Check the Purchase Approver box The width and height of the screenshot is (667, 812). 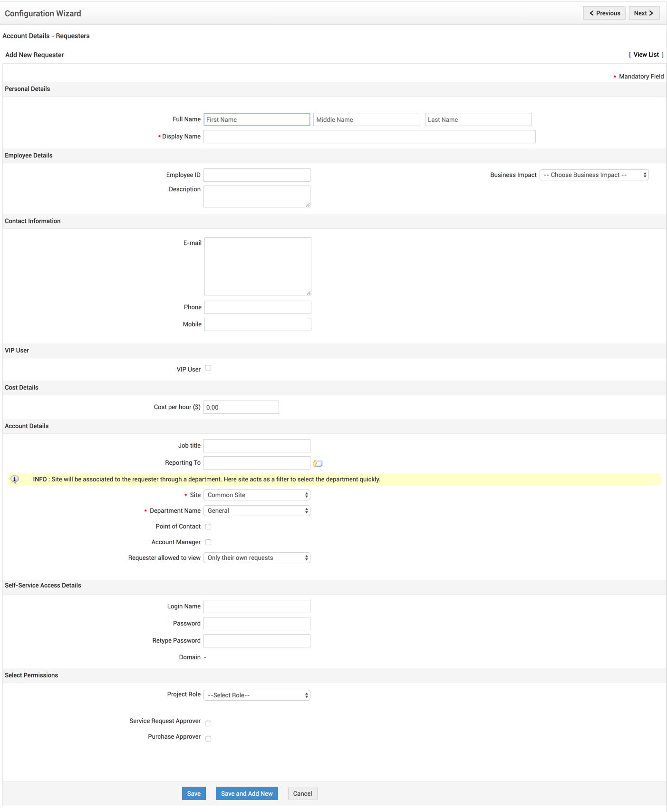click(208, 738)
